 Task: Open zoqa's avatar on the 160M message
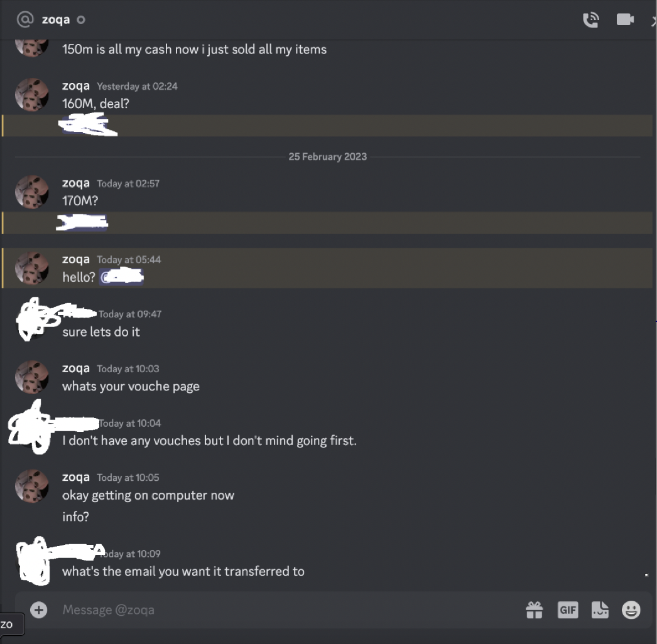[x=32, y=95]
